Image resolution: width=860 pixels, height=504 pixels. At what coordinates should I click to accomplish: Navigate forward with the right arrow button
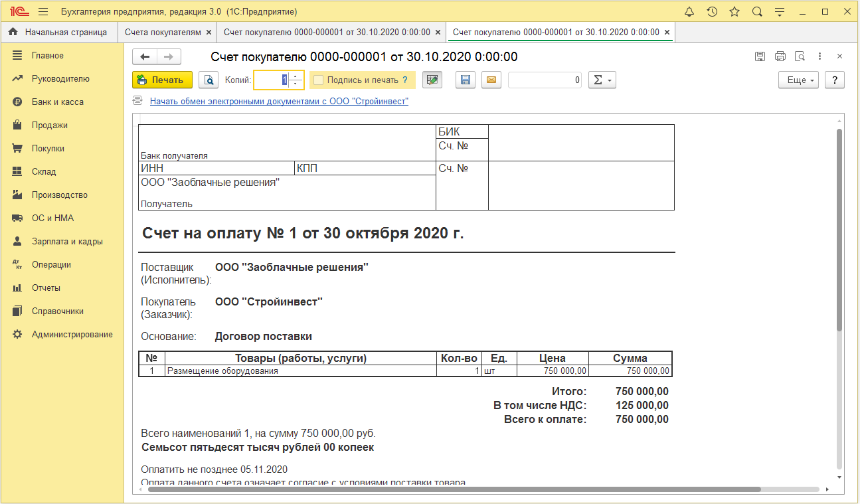point(169,57)
